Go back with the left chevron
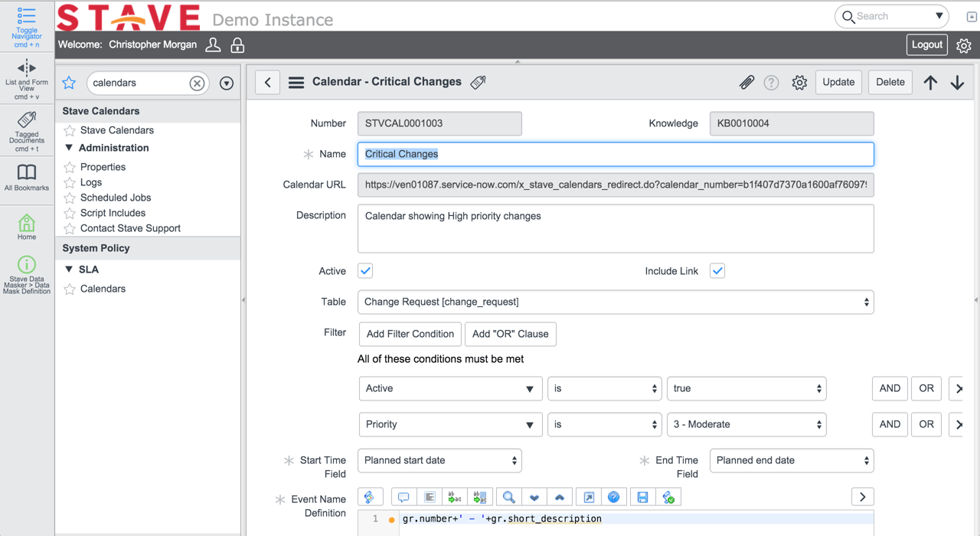The height and width of the screenshot is (536, 980). [x=267, y=83]
